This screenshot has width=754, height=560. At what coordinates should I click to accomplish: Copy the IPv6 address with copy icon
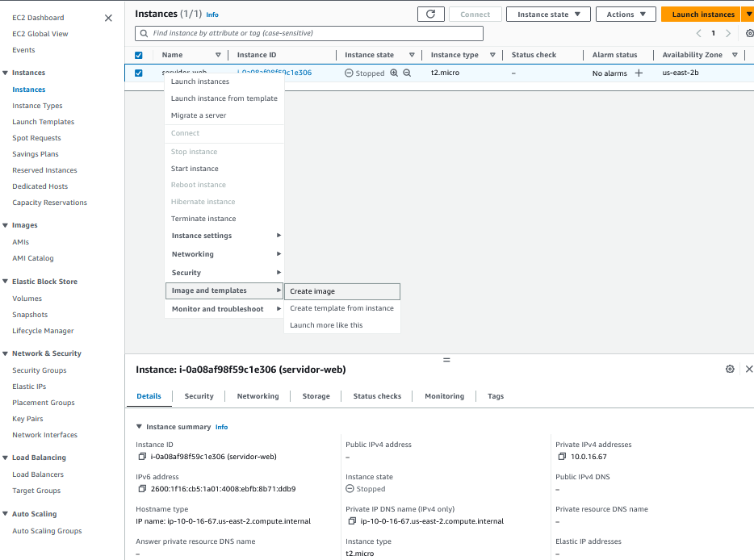pyautogui.click(x=142, y=489)
